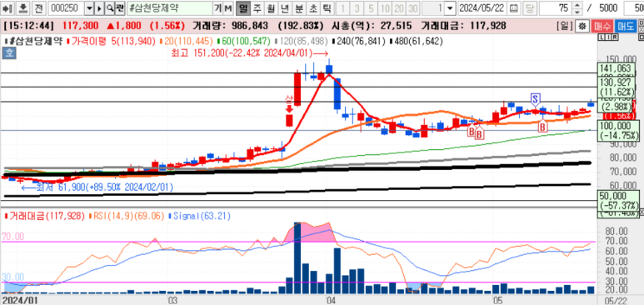Screen dimensions: 644x305
Task: Click the 50,000 (-57.37%) price label
Action: point(617,200)
